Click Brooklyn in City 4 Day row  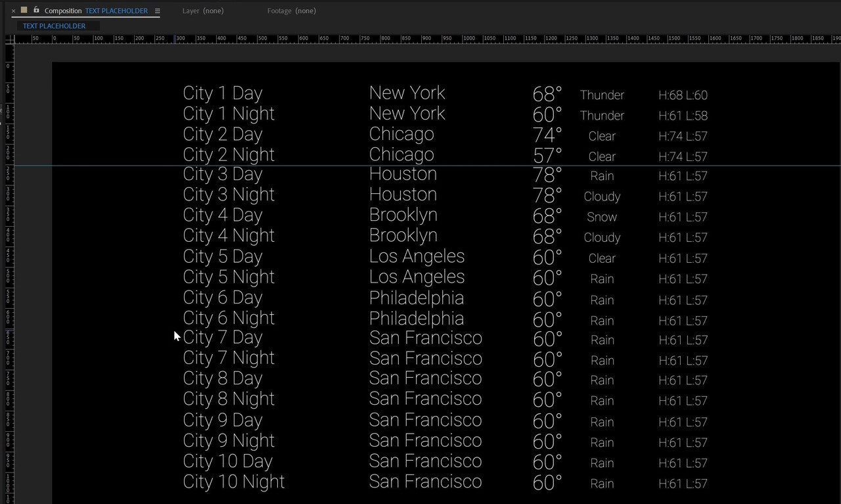tap(403, 216)
